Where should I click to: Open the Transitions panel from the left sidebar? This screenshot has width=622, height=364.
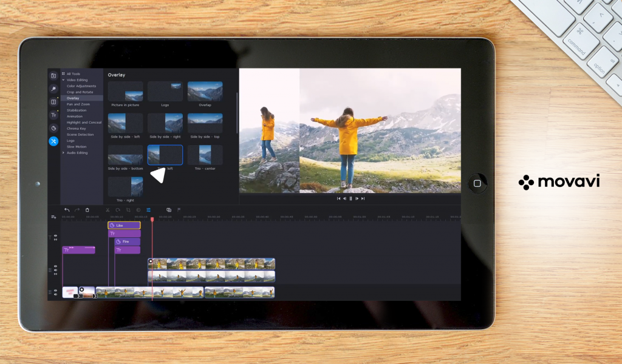click(x=53, y=102)
